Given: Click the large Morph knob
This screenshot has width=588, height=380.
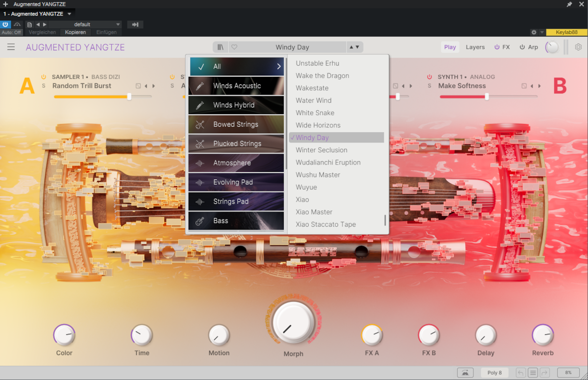Looking at the screenshot, I should click(x=293, y=322).
